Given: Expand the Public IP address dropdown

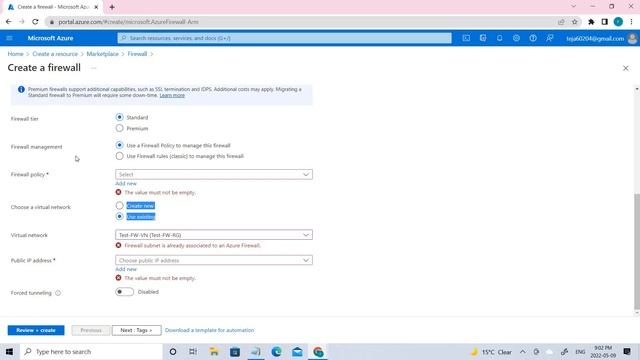Looking at the screenshot, I should coord(214,260).
